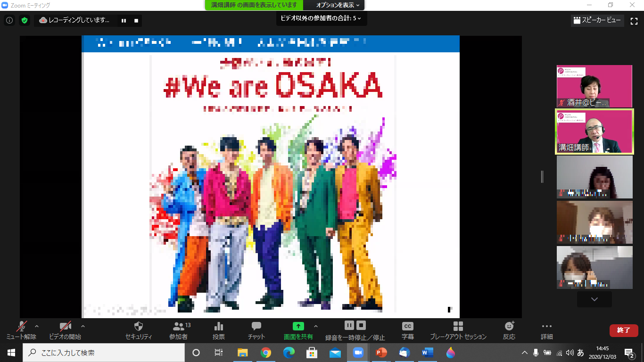Open File Explorer from taskbar

(x=242, y=353)
